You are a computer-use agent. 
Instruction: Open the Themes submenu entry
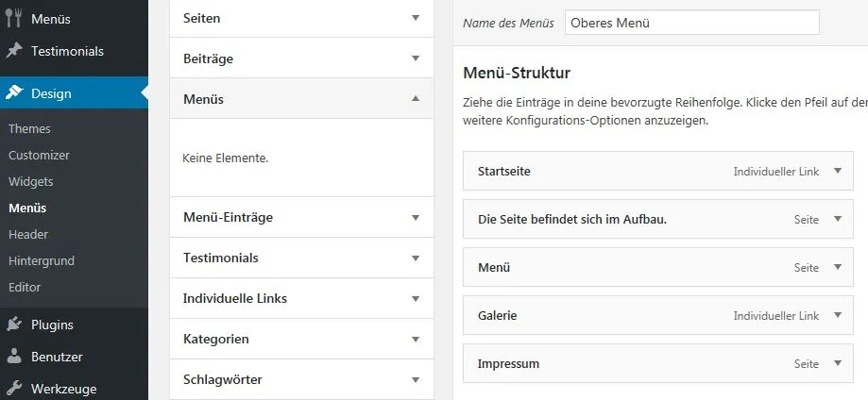tap(29, 128)
